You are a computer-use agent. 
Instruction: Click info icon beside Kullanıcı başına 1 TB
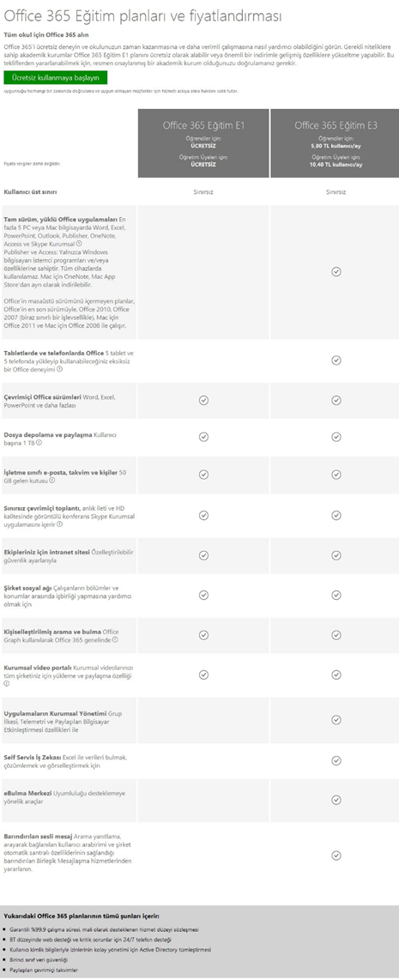point(39,443)
